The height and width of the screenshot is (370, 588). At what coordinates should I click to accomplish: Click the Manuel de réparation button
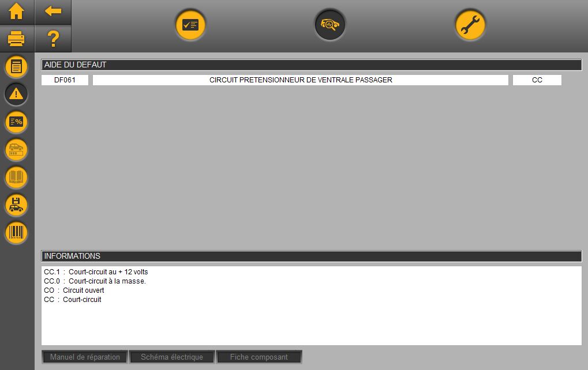click(85, 357)
